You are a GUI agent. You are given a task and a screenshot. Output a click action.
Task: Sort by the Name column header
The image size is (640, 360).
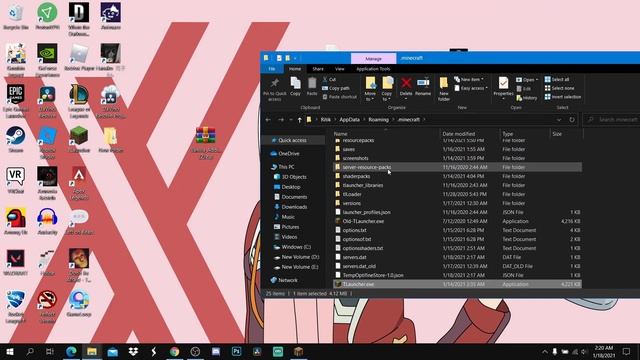pos(340,134)
